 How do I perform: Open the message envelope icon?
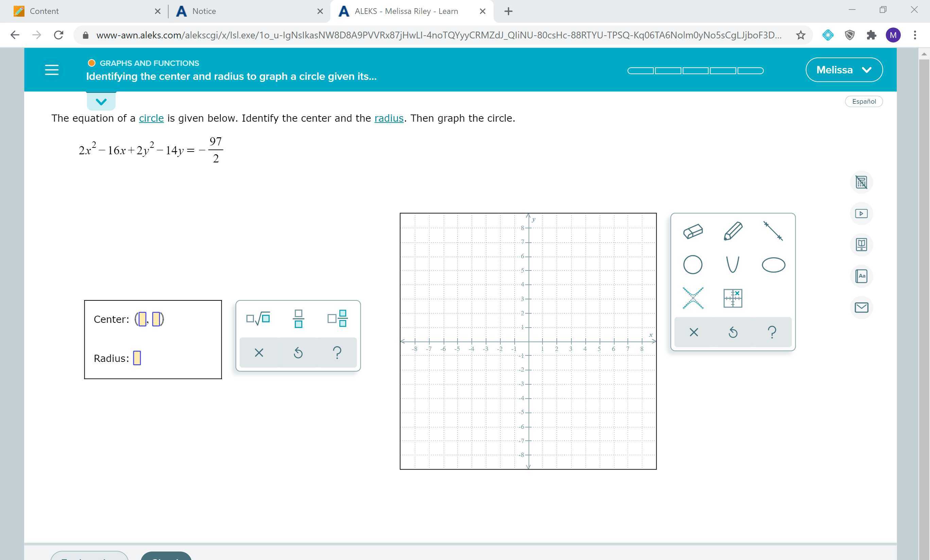tap(862, 307)
